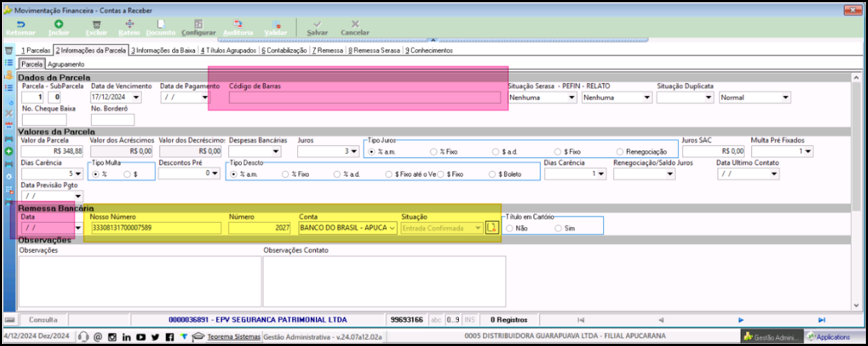Open the Conta dropdown showing Banco do Brasil
The image size is (868, 346).
pyautogui.click(x=393, y=228)
